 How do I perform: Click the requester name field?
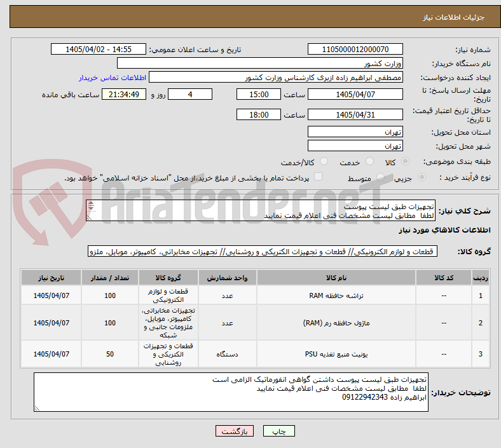point(276,78)
